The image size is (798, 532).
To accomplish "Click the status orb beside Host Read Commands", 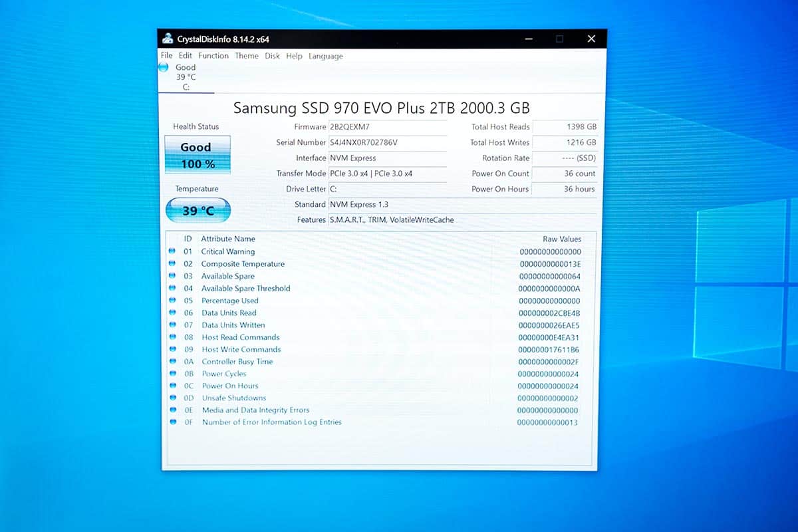I will click(x=172, y=337).
